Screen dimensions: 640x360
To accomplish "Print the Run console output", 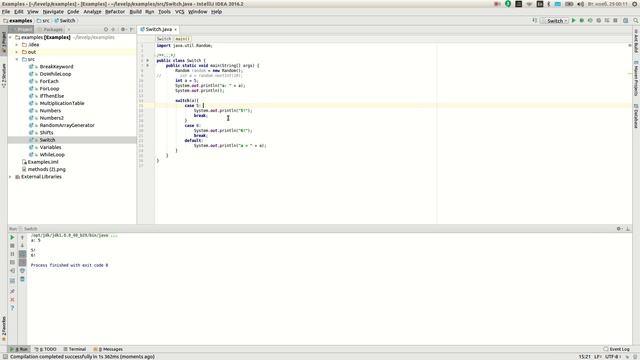I will [x=22, y=271].
